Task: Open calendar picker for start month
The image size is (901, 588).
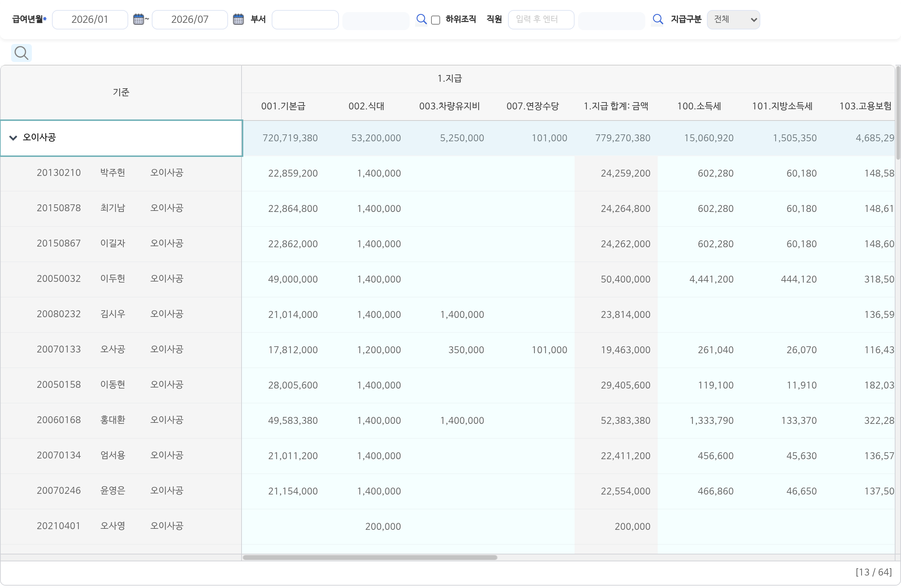Action: pos(139,19)
